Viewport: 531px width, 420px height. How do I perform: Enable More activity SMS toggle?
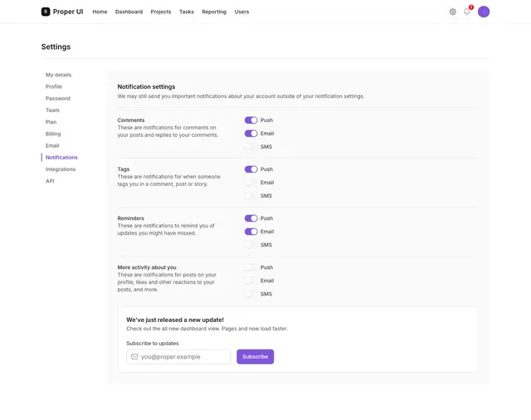(x=251, y=294)
